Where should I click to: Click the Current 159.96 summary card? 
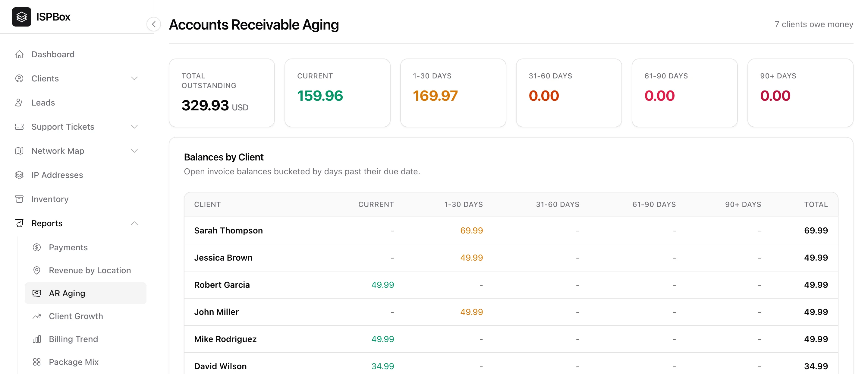click(x=337, y=93)
